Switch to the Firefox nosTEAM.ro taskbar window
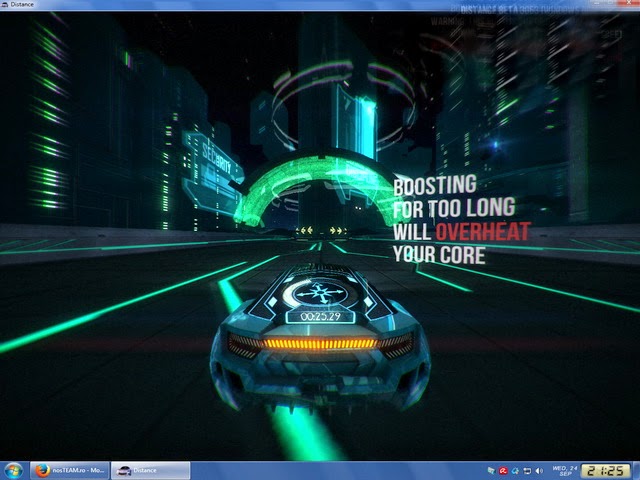This screenshot has height=480, width=640. click(x=70, y=471)
